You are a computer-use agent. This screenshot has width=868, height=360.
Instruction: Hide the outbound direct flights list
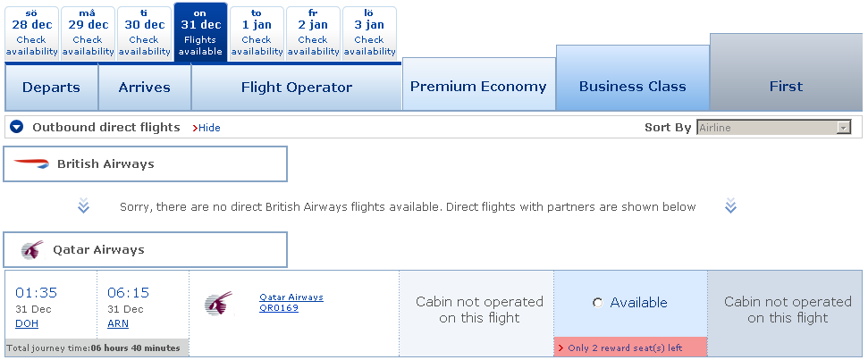coord(208,129)
